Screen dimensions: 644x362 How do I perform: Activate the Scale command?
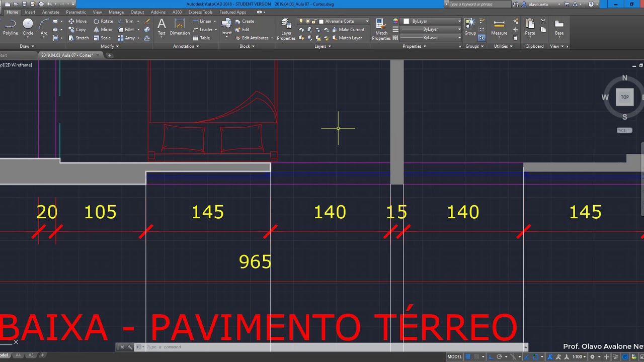tap(102, 38)
